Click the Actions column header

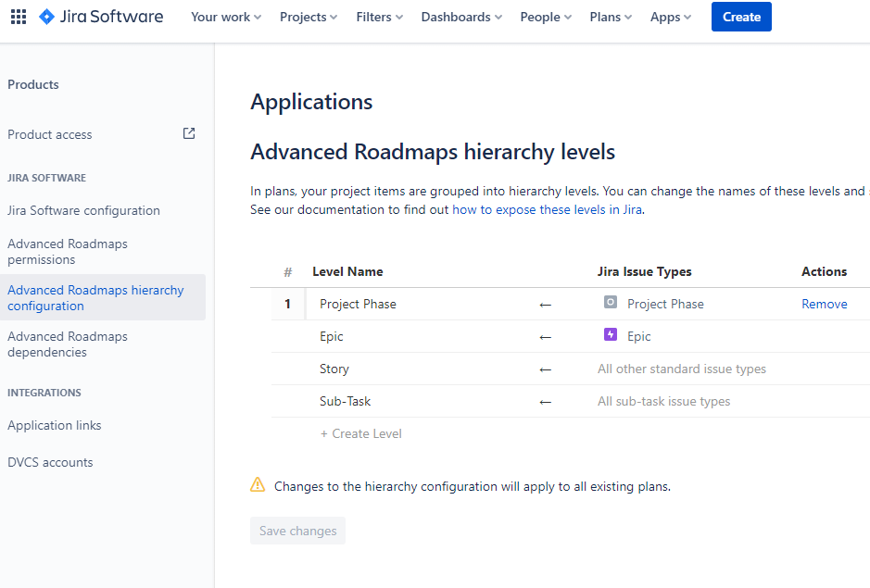(x=824, y=272)
